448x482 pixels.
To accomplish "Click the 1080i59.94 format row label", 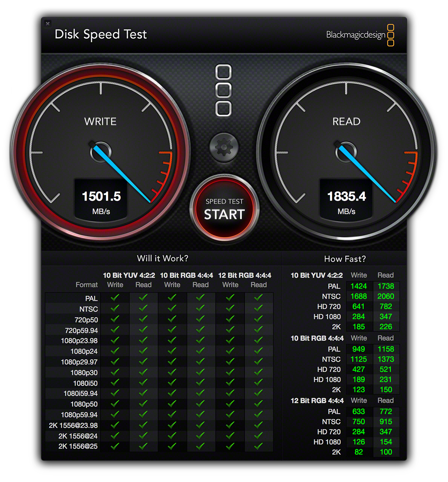I will [x=80, y=394].
